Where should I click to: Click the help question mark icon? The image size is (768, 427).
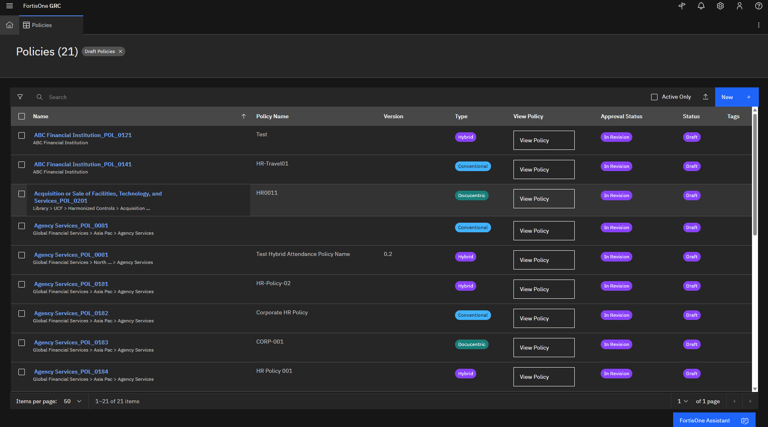pos(758,6)
